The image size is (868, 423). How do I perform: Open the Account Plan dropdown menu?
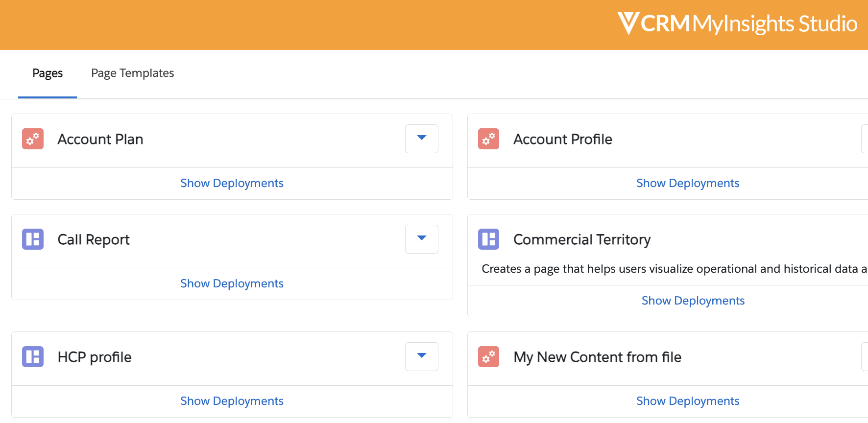click(421, 139)
